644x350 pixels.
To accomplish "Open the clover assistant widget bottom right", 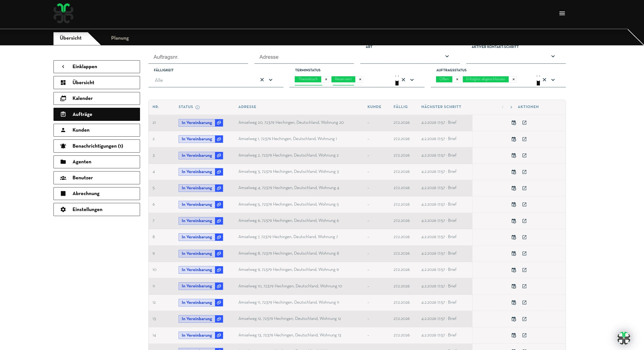I will tap(624, 338).
